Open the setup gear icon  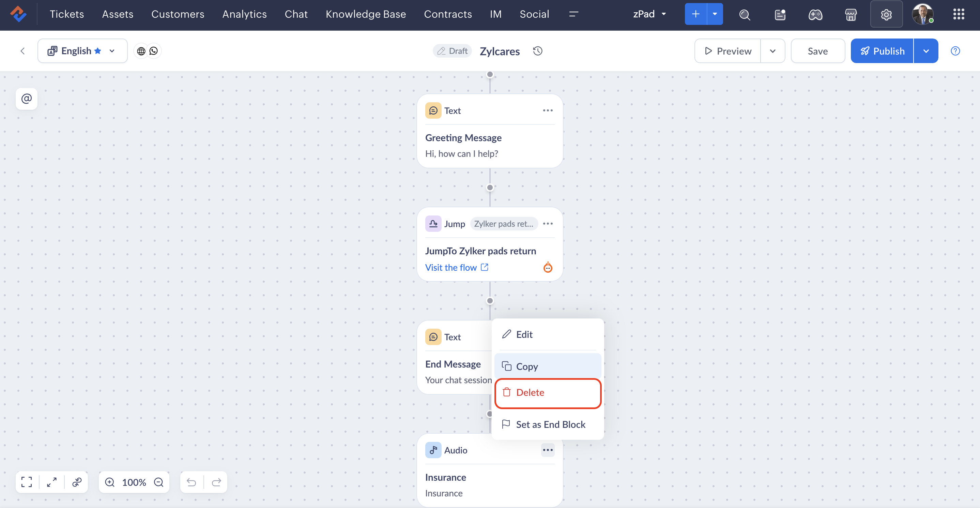click(x=886, y=14)
